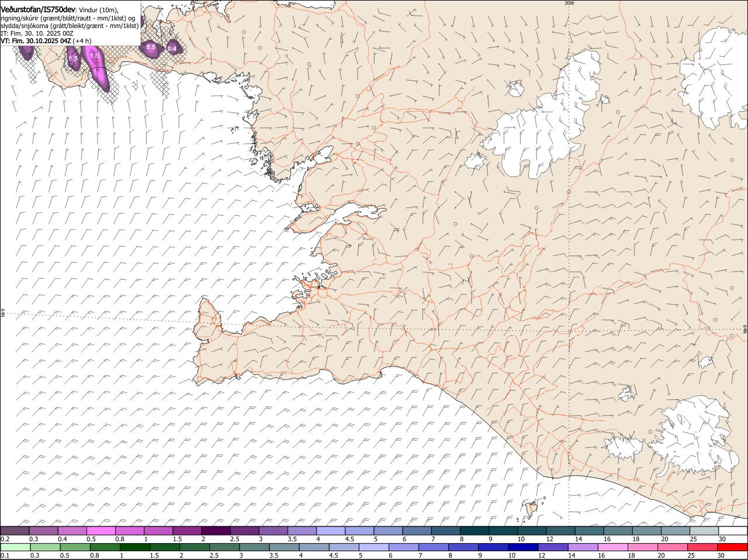Click the darkest purple swatch between 2 and 2.5

coord(216,531)
